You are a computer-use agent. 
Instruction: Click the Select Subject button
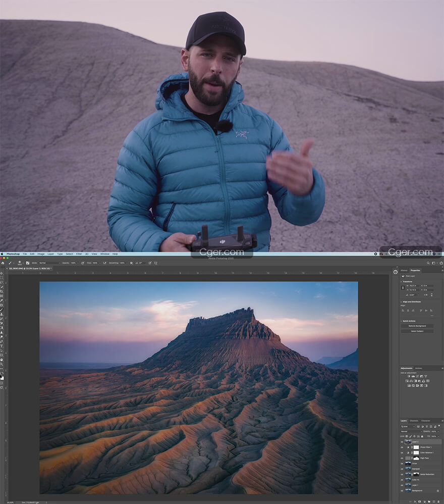coord(417,331)
